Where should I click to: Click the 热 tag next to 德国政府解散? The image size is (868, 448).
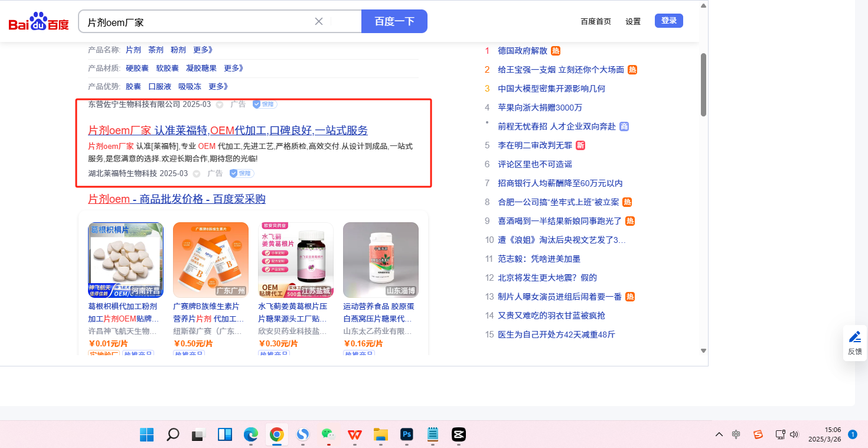pos(556,51)
